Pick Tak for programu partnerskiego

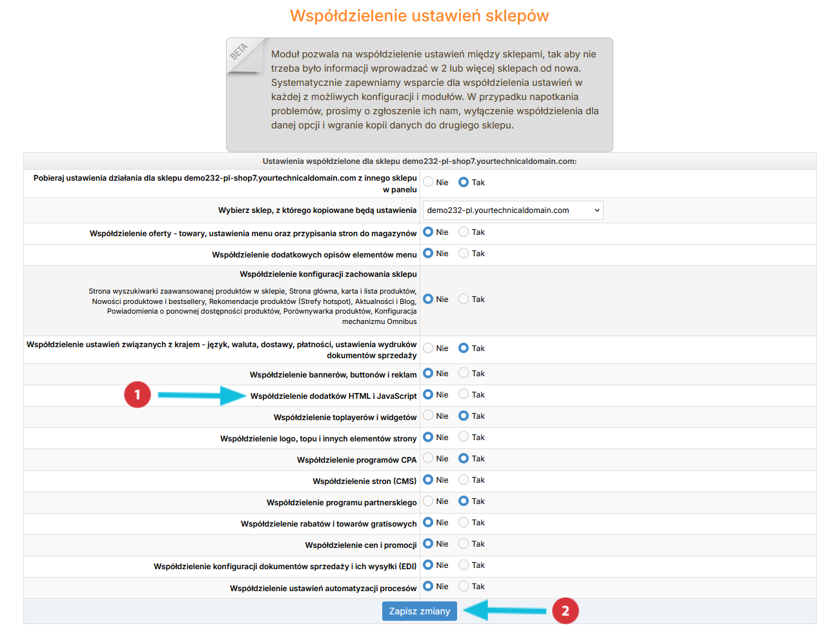point(464,501)
